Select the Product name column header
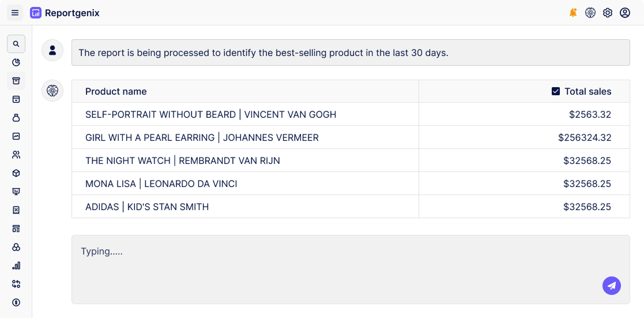This screenshot has height=318, width=644. pyautogui.click(x=116, y=91)
